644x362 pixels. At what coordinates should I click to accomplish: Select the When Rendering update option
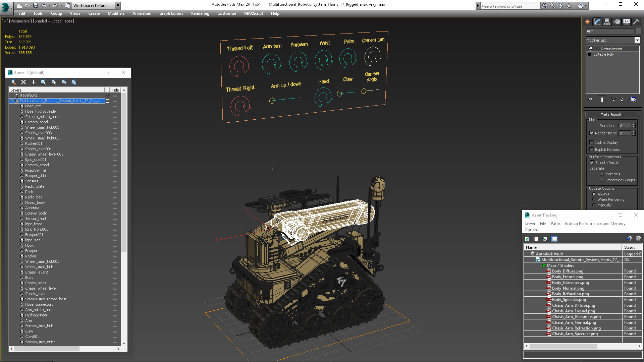click(594, 199)
